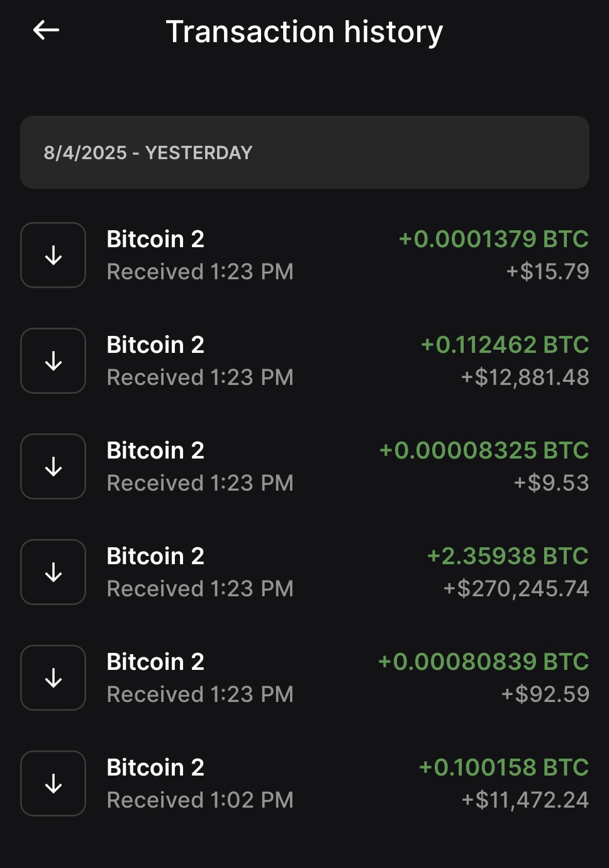Open the +0.00080839 BTC amount

[x=483, y=662]
